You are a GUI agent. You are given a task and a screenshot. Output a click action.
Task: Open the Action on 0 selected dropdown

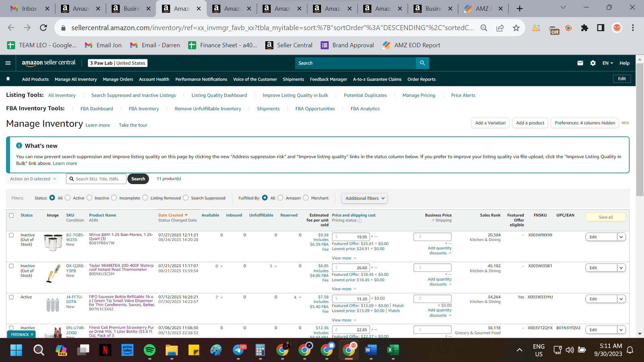(33, 179)
